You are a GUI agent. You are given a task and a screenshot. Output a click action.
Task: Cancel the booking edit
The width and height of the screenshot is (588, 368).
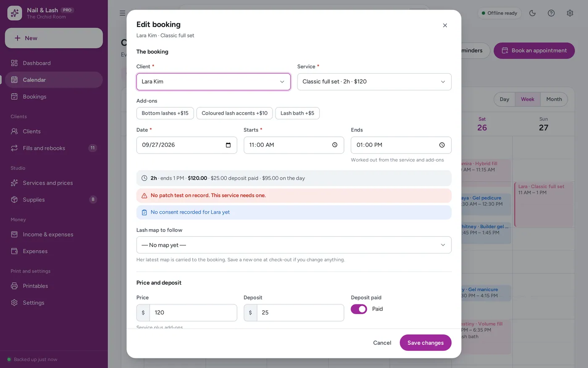(382, 343)
